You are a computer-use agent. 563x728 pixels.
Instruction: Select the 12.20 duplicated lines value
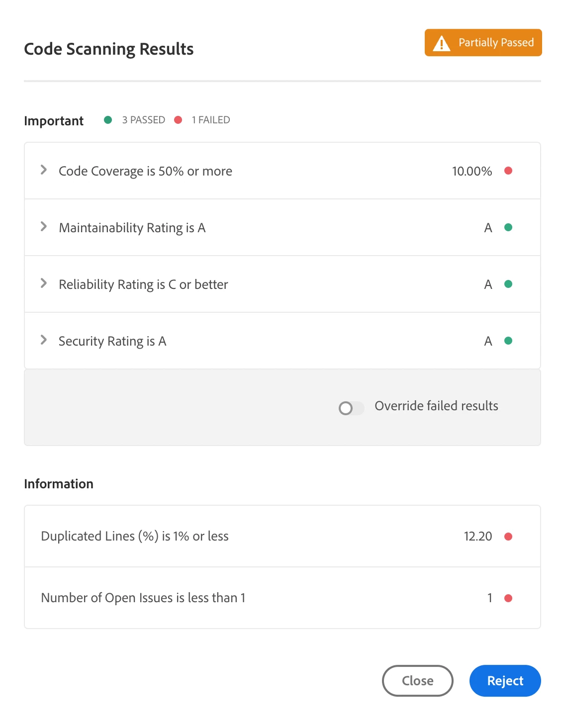click(x=478, y=536)
